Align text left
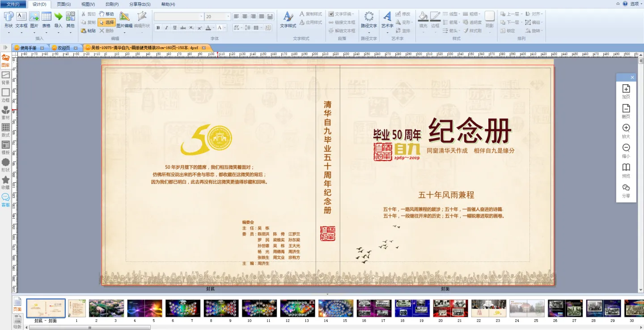Viewport: 644px width, 330px height. (237, 17)
